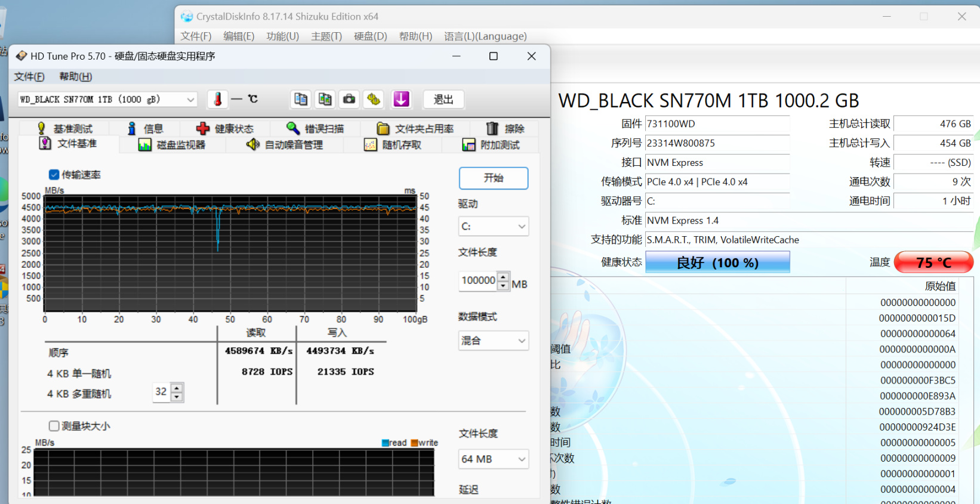
Task: Click the 开始 start button
Action: [x=494, y=178]
